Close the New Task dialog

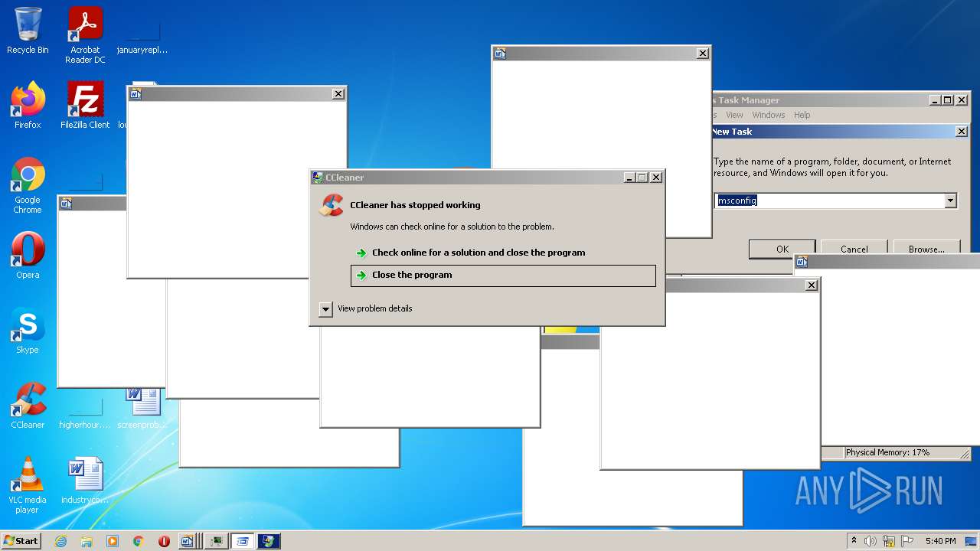point(962,132)
